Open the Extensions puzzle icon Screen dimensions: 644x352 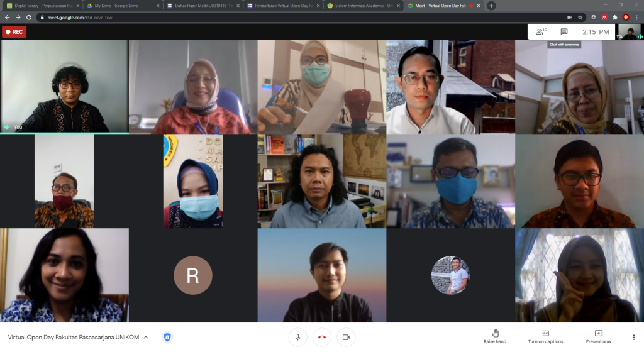pyautogui.click(x=615, y=18)
